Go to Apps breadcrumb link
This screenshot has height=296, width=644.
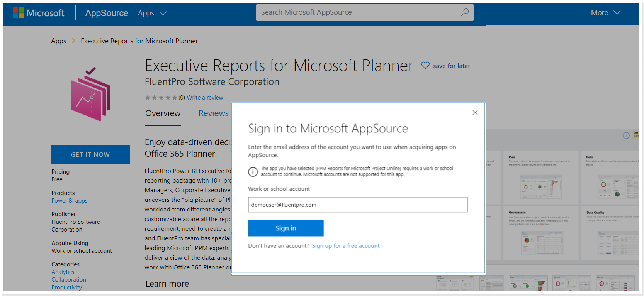[58, 41]
